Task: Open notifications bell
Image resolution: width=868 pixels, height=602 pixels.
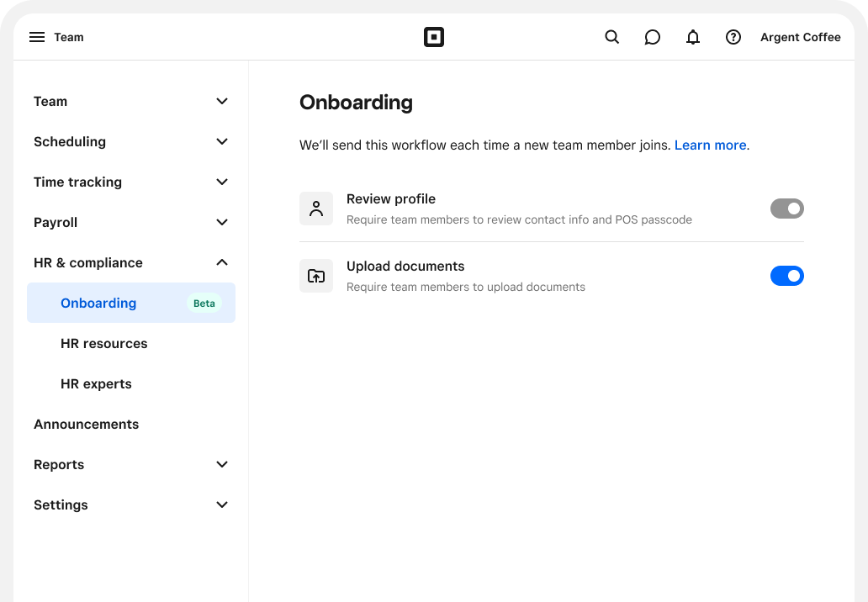Action: [693, 37]
